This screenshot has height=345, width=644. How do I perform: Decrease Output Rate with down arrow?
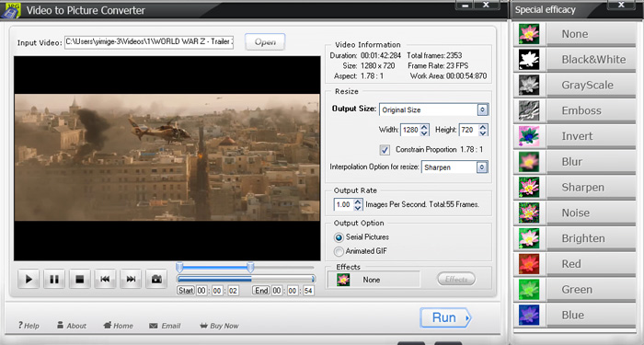pyautogui.click(x=358, y=208)
